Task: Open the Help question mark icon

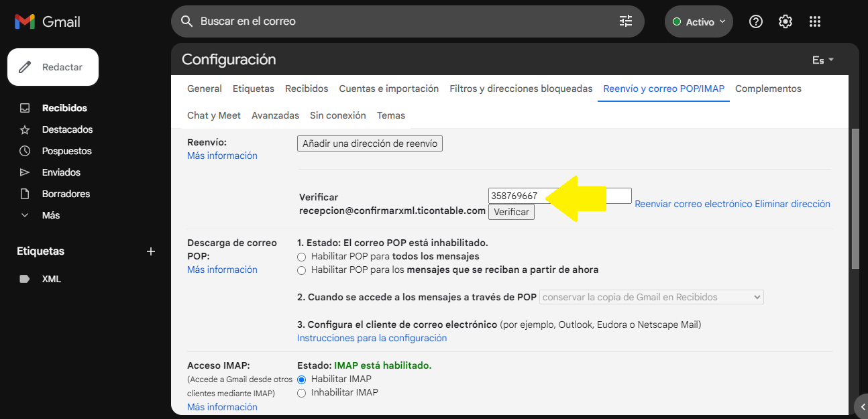Action: pos(756,21)
